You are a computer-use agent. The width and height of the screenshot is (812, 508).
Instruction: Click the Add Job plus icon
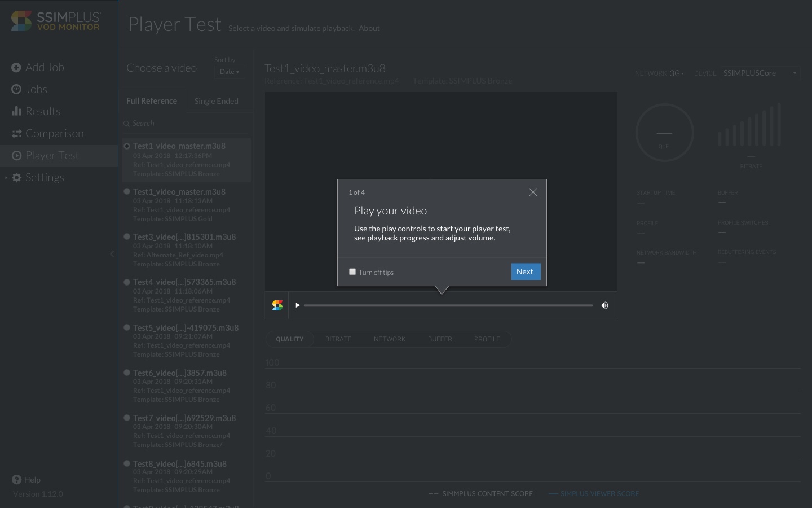point(16,68)
